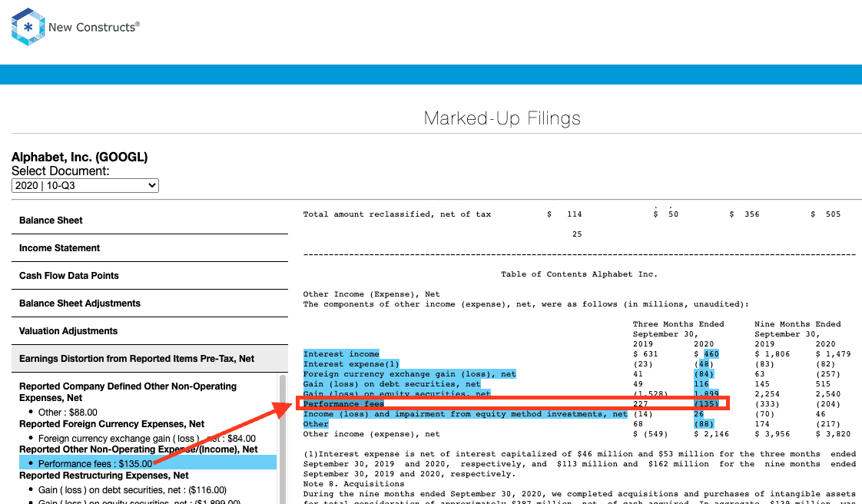Click highlighted value 460 for interest income

coord(711,354)
